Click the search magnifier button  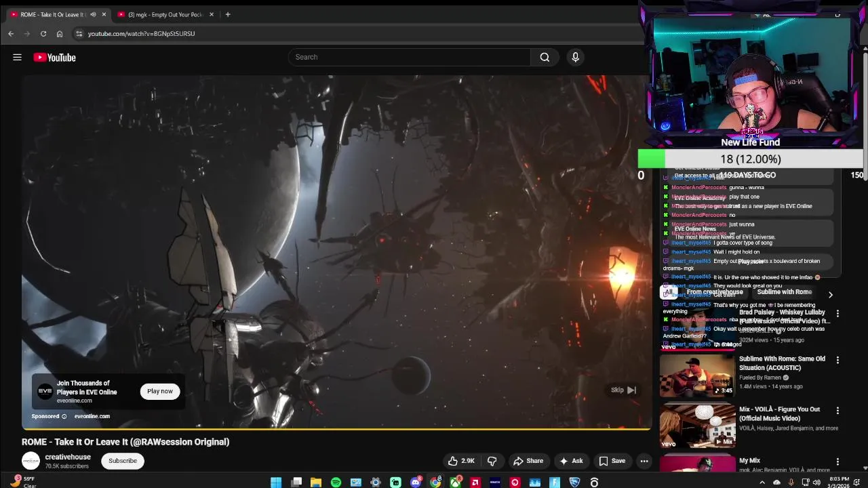(545, 57)
